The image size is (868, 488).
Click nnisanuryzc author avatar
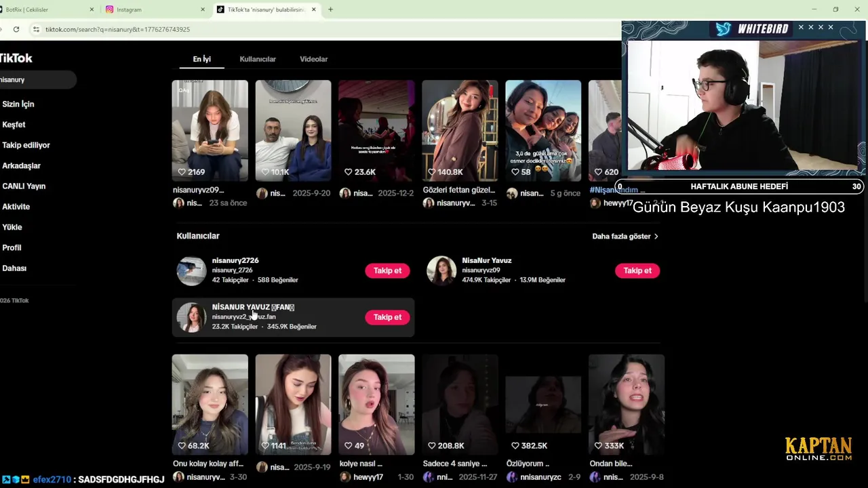(x=512, y=477)
